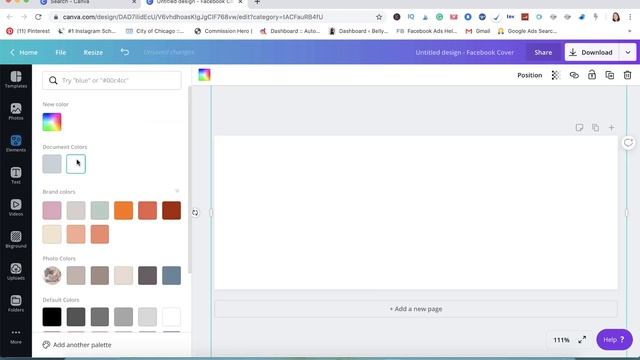Open the Text sidebar panel
The height and width of the screenshot is (360, 640).
(x=16, y=176)
